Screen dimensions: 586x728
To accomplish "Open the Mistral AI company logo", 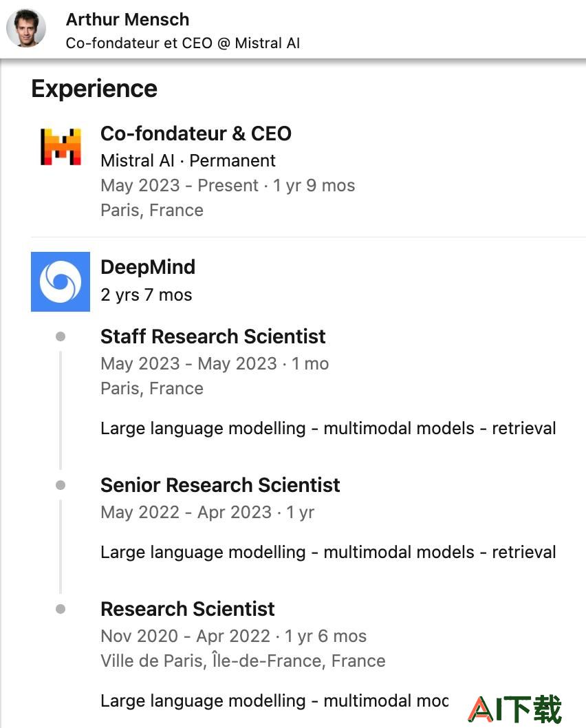I will tap(61, 147).
